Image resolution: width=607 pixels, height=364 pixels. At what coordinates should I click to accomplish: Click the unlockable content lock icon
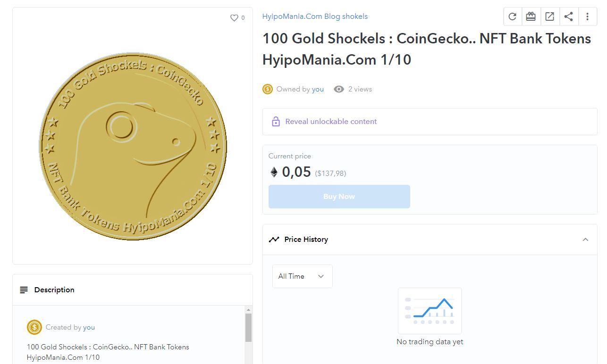(276, 122)
